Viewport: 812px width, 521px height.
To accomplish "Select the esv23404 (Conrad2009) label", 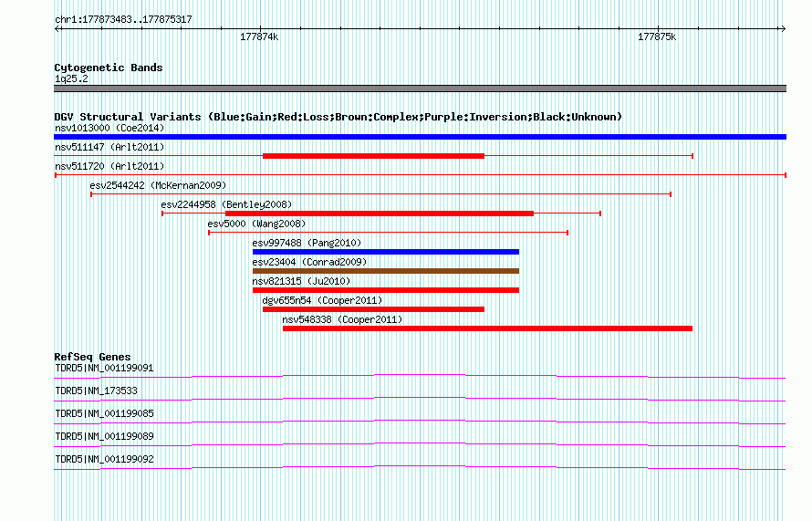I will 309,262.
